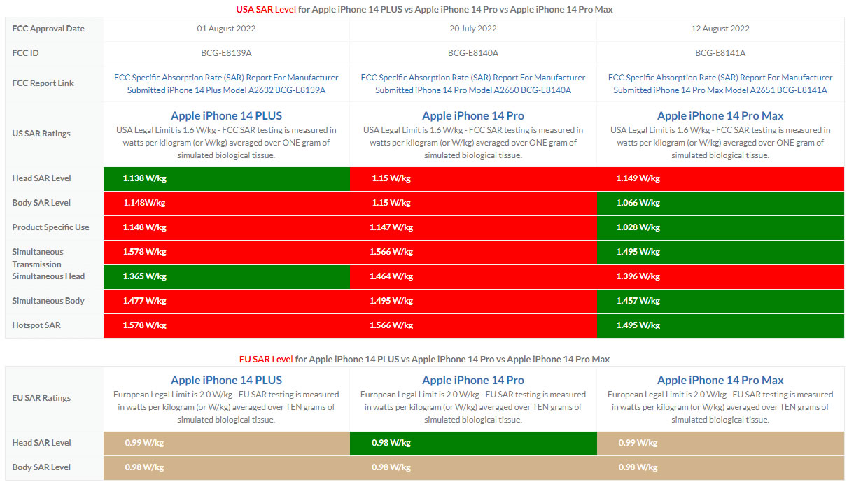Viewport: 868px width, 489px height.
Task: Click the 20 July 2022 FCC approval date
Action: (472, 29)
